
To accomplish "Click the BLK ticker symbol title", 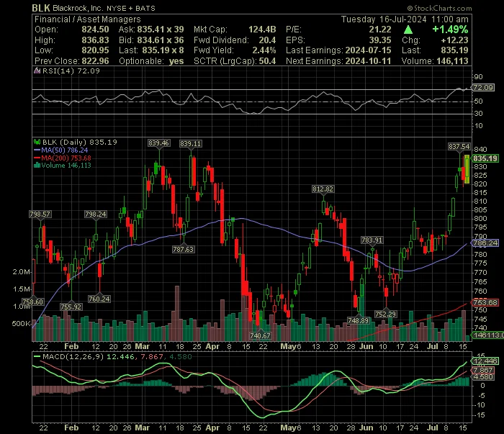I will pyautogui.click(x=41, y=8).
